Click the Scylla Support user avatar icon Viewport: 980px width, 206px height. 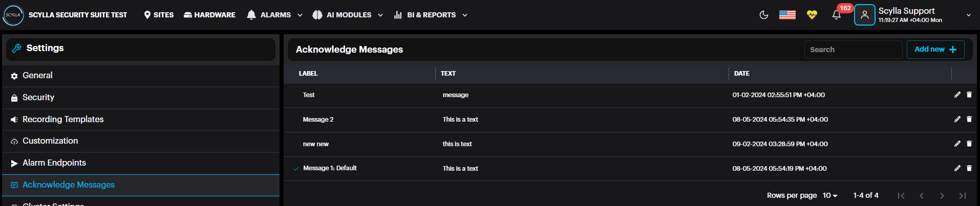tap(864, 15)
